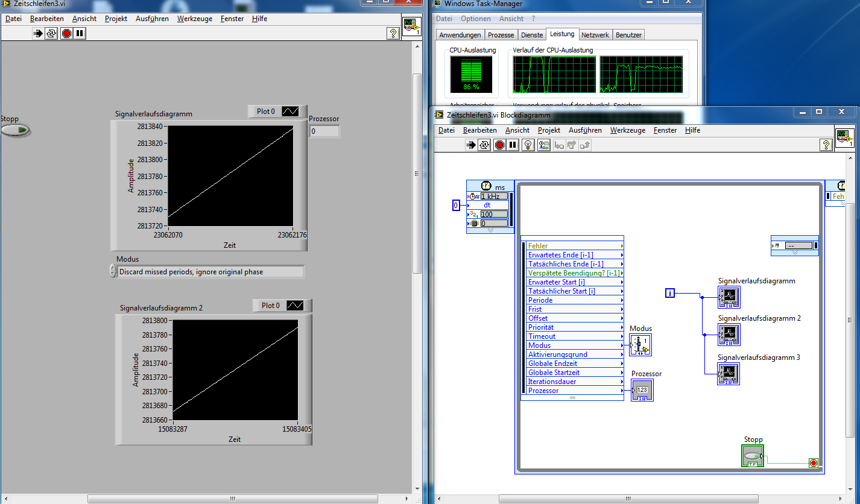Image resolution: width=860 pixels, height=504 pixels.
Task: Click the abort execution button in block diagram toolbar
Action: [499, 145]
